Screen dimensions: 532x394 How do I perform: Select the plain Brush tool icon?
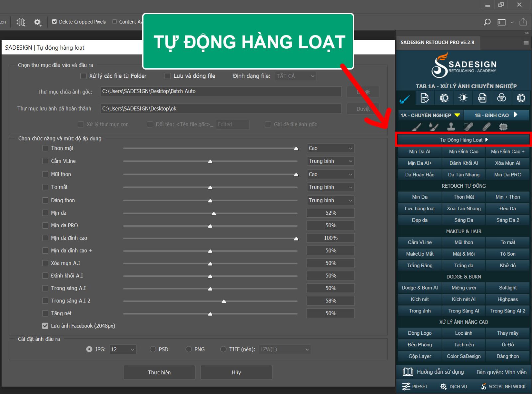click(416, 126)
